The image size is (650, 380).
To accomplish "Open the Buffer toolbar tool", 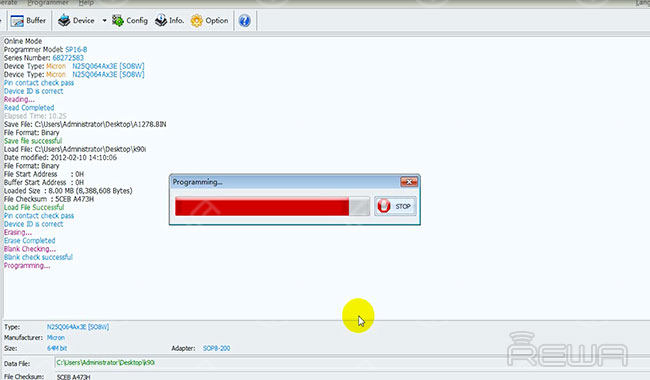I will pos(28,20).
